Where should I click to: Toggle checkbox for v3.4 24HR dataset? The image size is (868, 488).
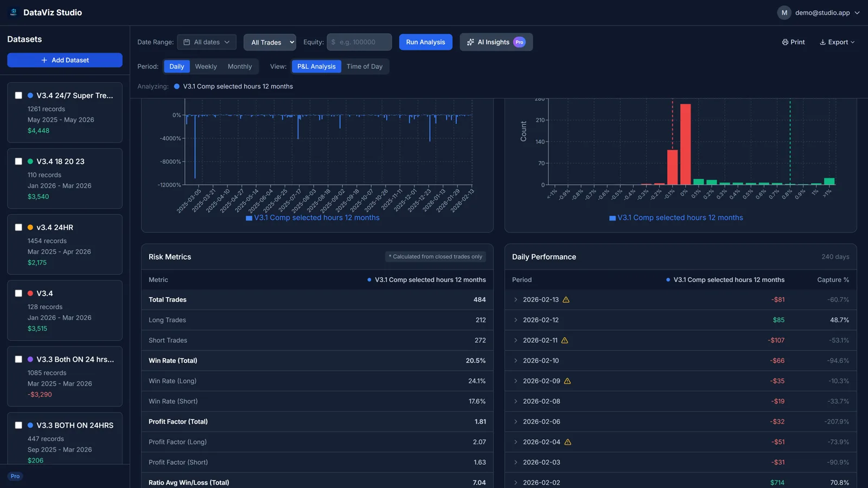tap(18, 228)
